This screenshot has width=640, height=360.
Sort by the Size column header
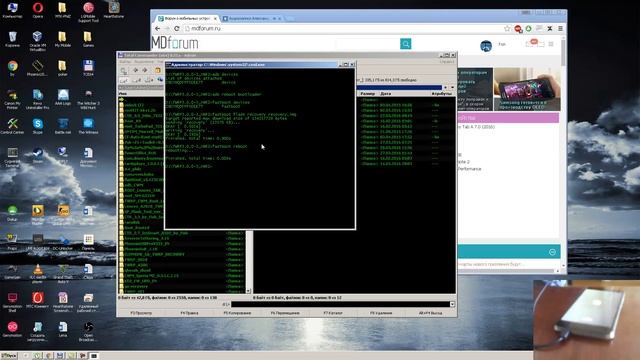point(368,93)
